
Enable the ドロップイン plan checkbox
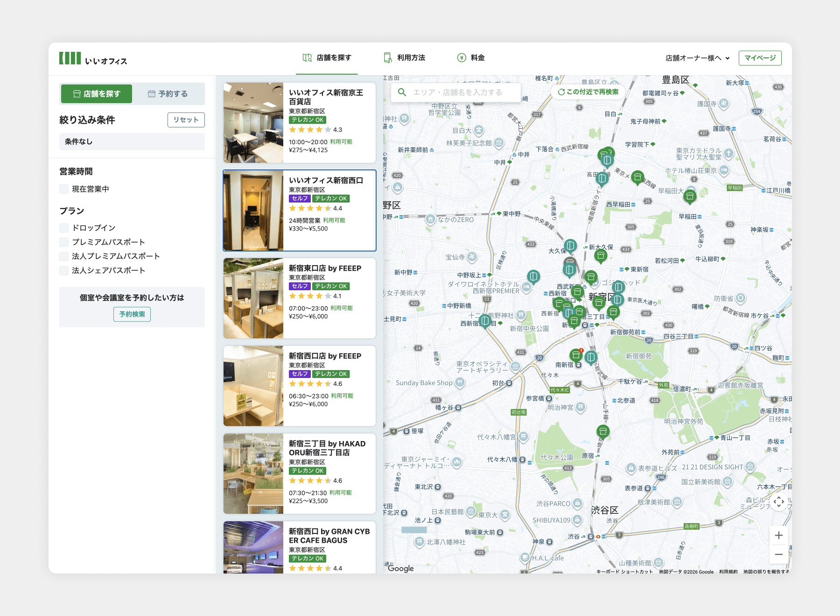click(64, 228)
